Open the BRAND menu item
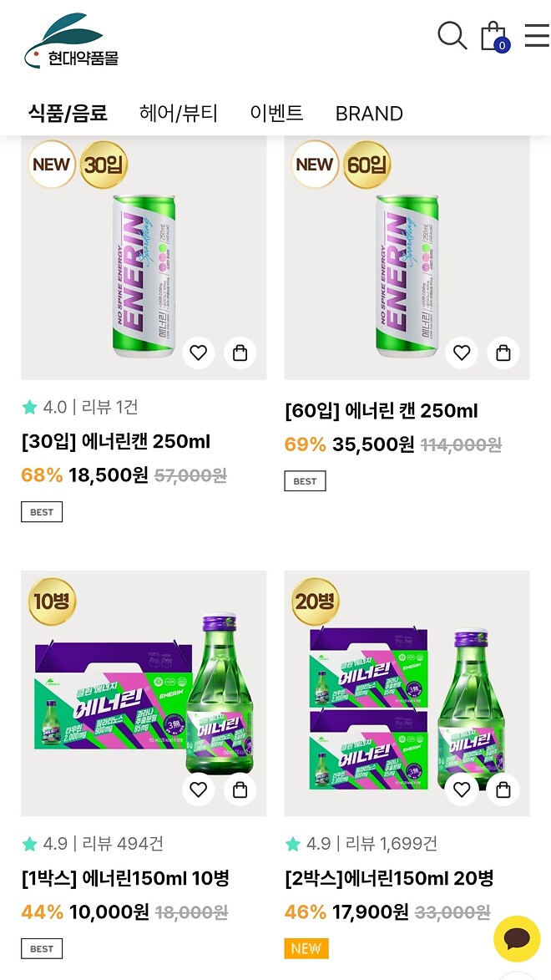This screenshot has height=980, width=551. click(x=368, y=113)
